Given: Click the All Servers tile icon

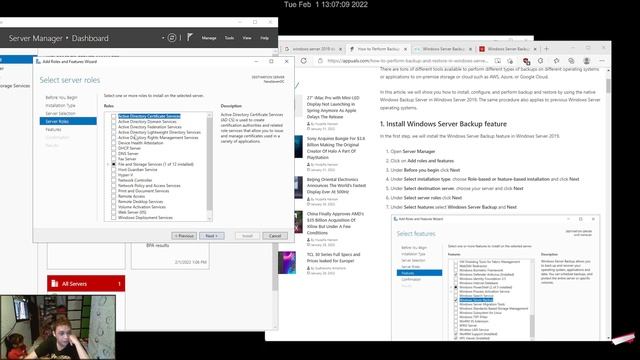Looking at the screenshot, I should tap(55, 283).
